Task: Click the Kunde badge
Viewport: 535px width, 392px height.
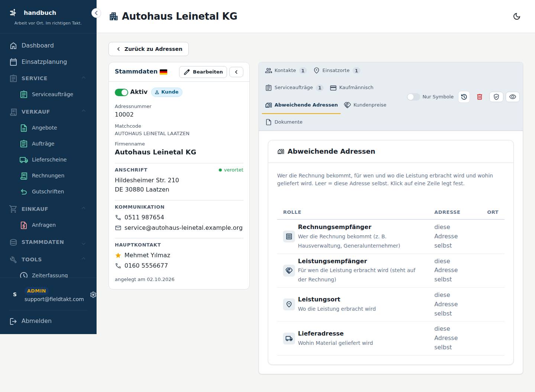Action: [x=167, y=92]
